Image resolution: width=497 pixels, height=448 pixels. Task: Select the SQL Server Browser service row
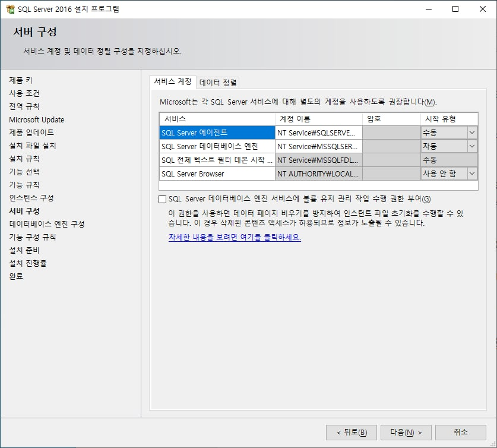(x=217, y=173)
